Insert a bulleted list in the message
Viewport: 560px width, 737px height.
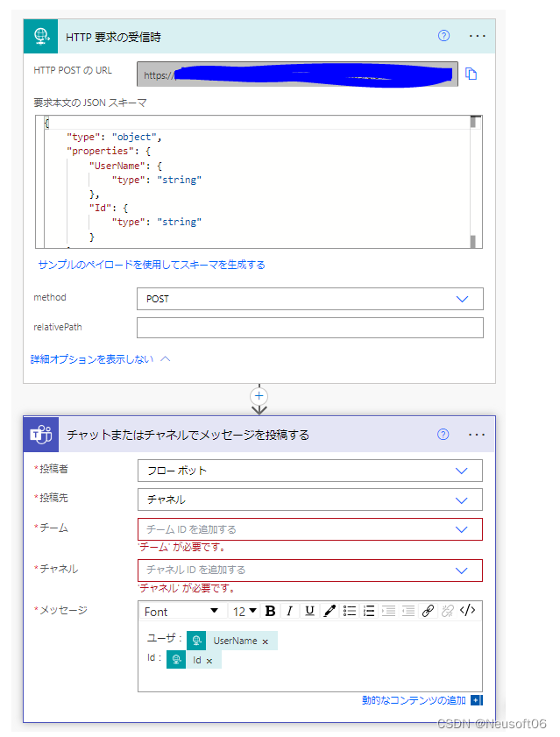click(350, 611)
